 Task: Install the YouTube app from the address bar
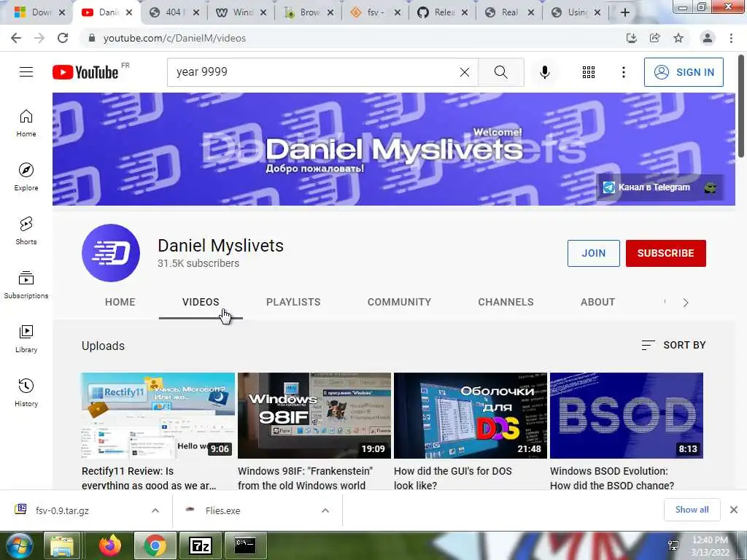[x=632, y=38]
